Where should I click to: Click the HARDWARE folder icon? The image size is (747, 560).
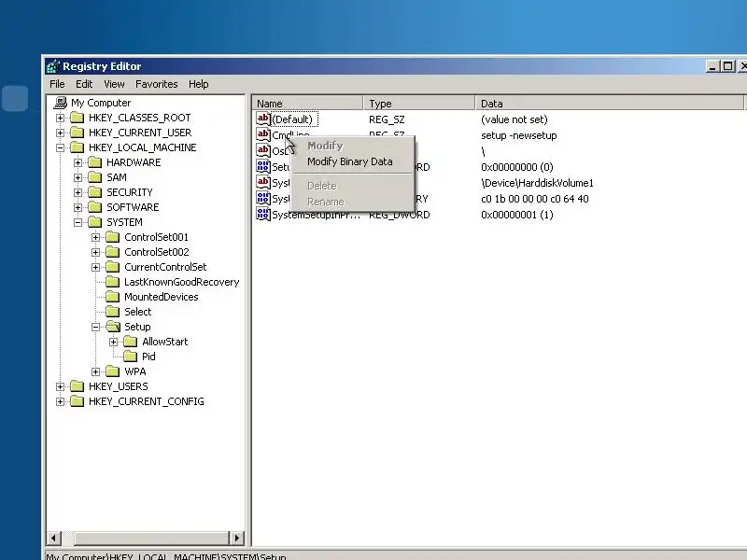[x=95, y=162]
